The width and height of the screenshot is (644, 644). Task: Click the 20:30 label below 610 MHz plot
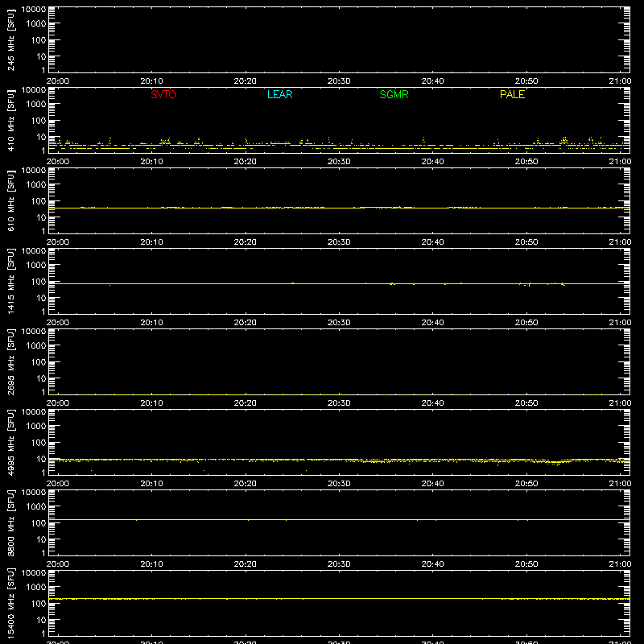click(x=339, y=242)
